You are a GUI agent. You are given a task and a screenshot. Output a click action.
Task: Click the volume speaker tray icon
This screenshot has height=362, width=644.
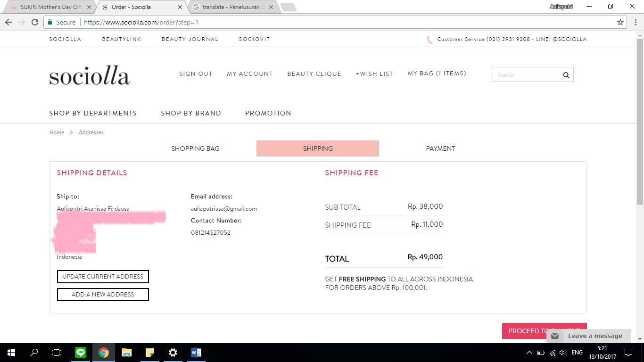(563, 353)
